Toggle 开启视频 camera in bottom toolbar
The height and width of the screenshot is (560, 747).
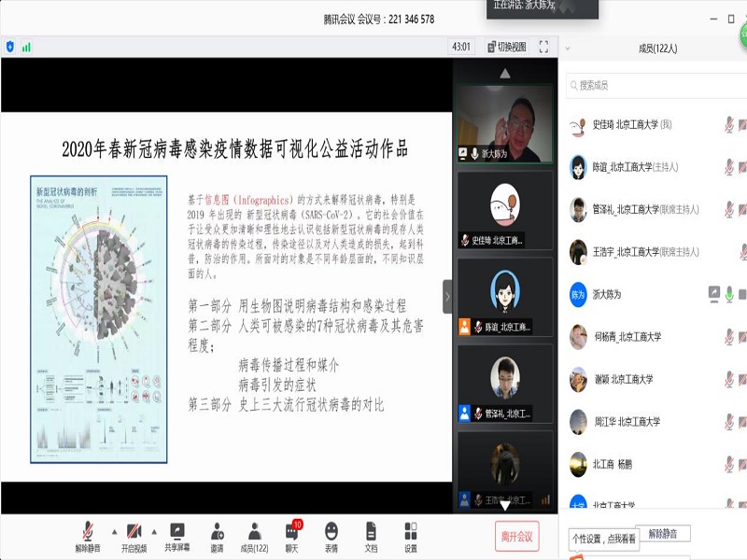pos(134,536)
